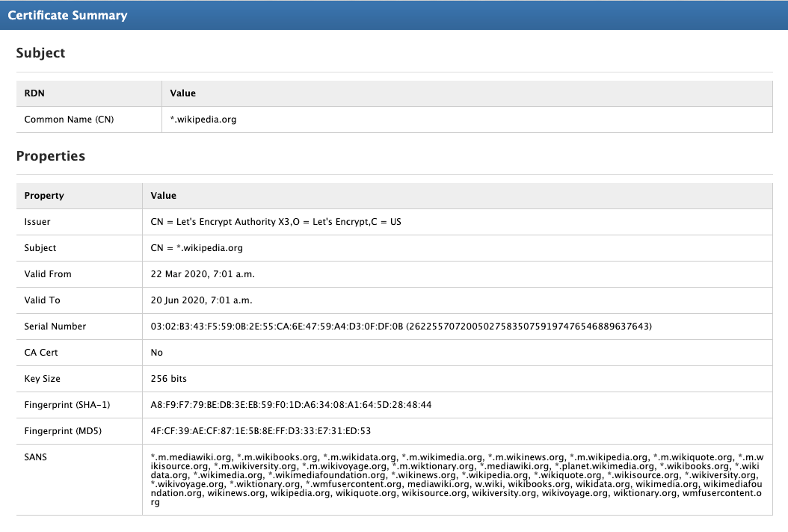Viewport: 788px width, 532px height.
Task: Click the Value header in Properties table
Action: [x=163, y=196]
